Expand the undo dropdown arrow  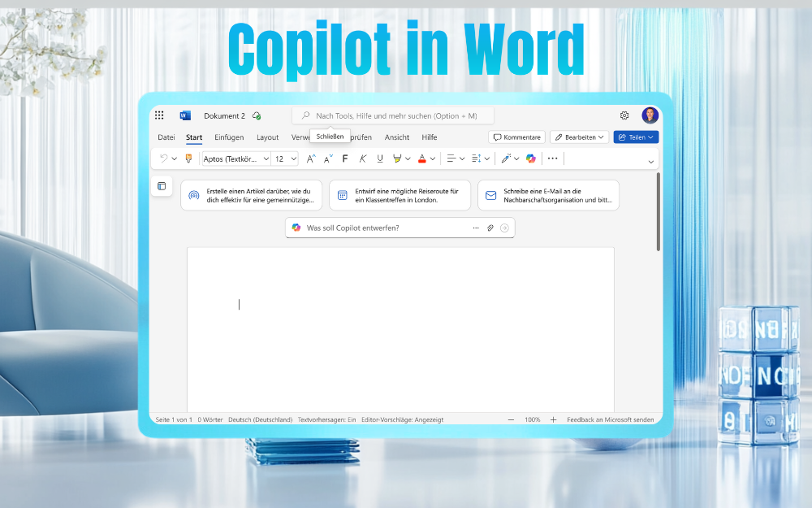point(175,158)
